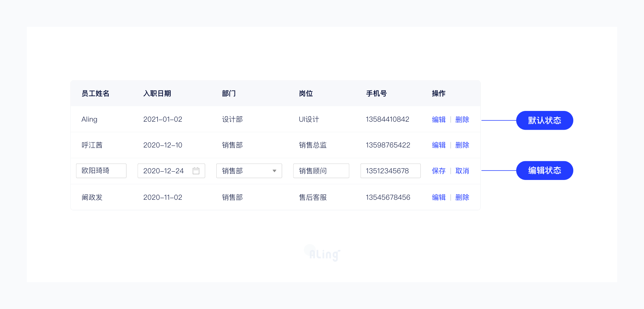644x309 pixels.
Task: Focus the date input 2020-12-24
Action: tap(171, 171)
